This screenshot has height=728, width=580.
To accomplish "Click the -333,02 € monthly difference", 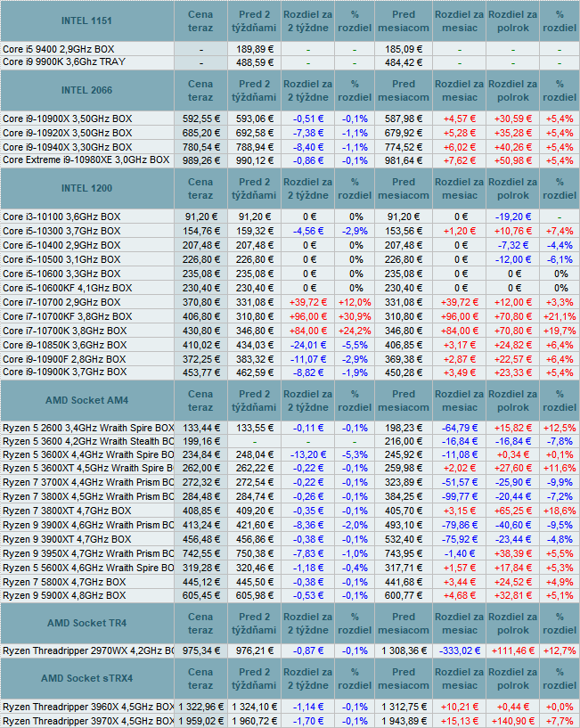I will tap(460, 651).
